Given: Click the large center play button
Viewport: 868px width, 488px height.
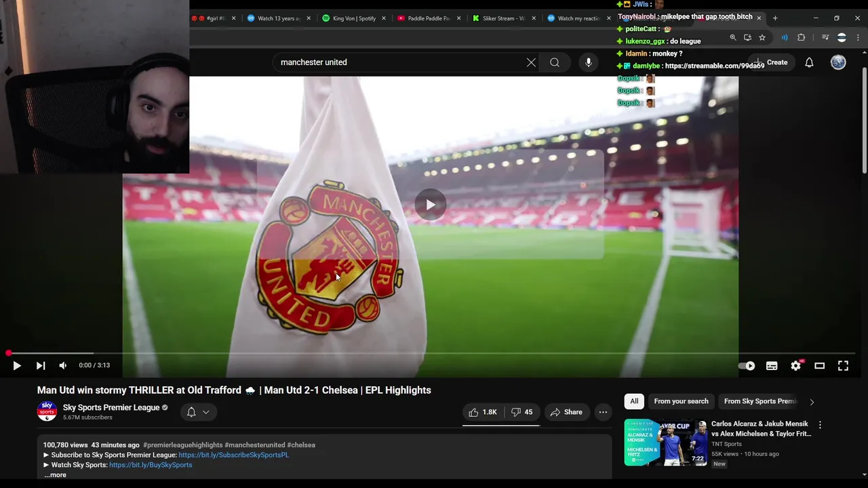Looking at the screenshot, I should point(431,205).
